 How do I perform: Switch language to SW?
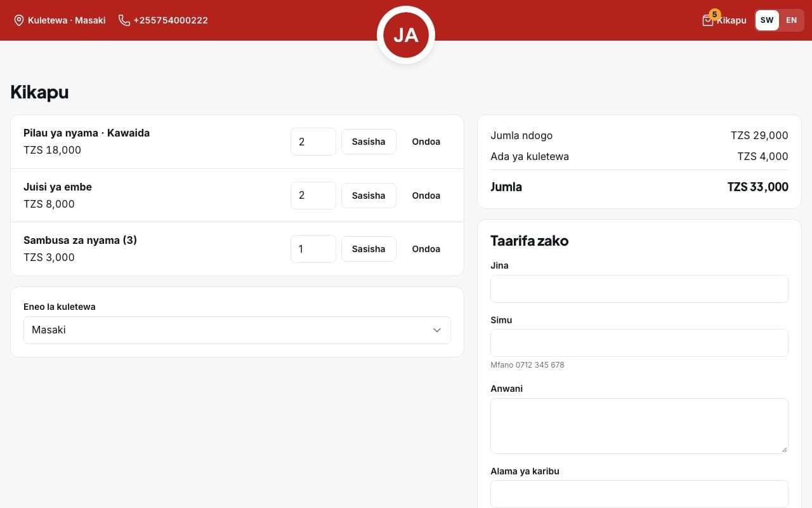click(767, 20)
